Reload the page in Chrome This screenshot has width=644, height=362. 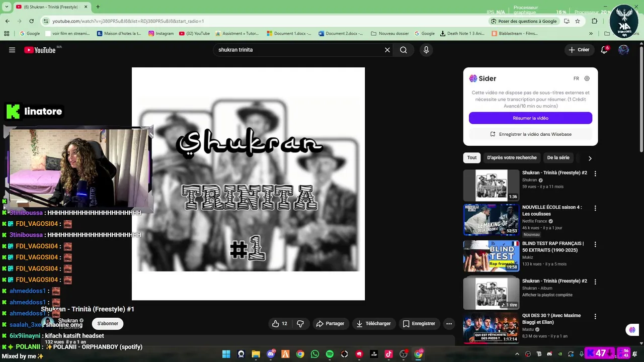pyautogui.click(x=31, y=21)
